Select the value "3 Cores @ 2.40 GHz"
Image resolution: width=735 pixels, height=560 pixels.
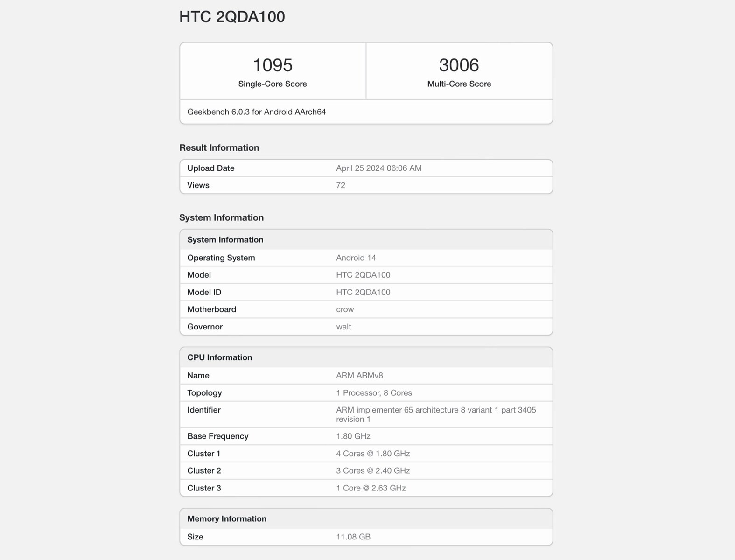pyautogui.click(x=373, y=471)
